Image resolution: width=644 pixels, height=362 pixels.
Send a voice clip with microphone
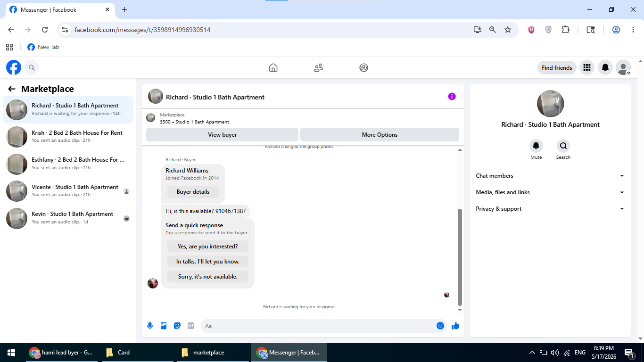pyautogui.click(x=150, y=326)
